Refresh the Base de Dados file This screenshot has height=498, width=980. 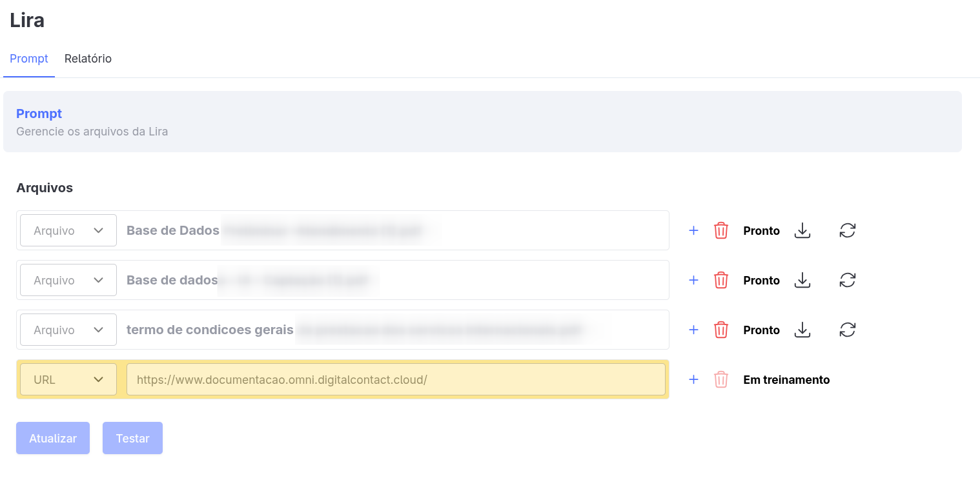[x=848, y=230]
